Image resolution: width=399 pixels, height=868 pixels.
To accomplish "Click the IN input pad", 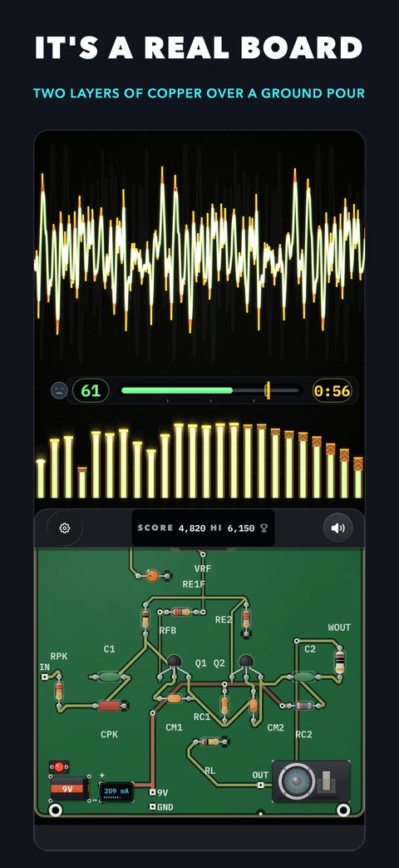I will coord(45,677).
